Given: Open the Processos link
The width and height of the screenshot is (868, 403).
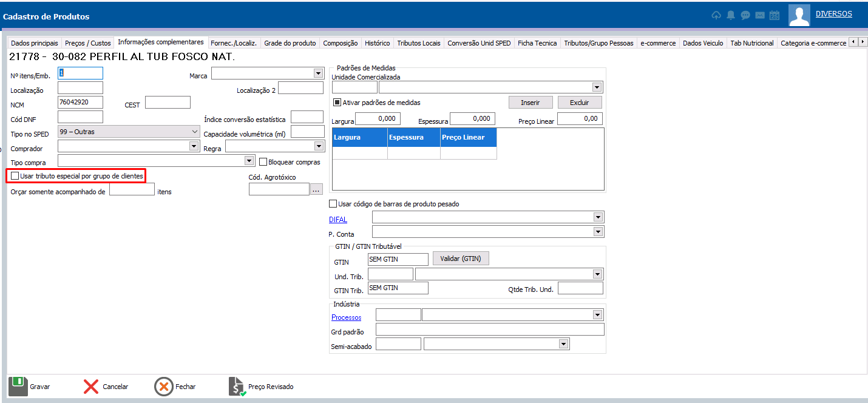Looking at the screenshot, I should [347, 317].
